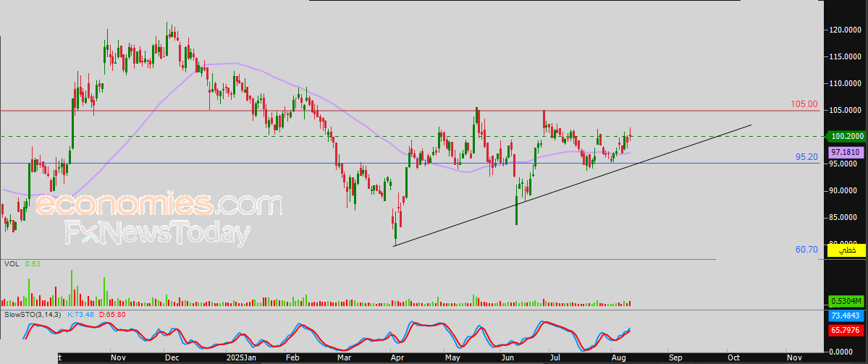The image size is (868, 364).
Task: Click the green 100.2000 current price tag
Action: [x=846, y=136]
